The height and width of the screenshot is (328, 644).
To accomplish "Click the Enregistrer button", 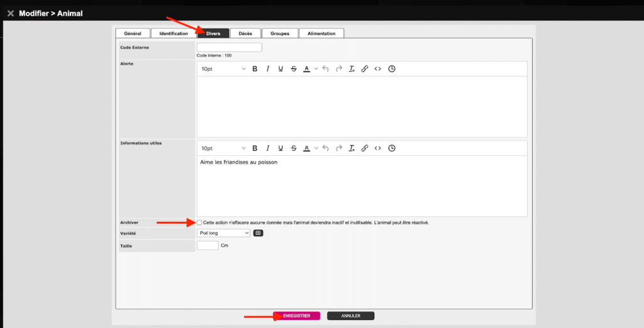I will [x=296, y=316].
